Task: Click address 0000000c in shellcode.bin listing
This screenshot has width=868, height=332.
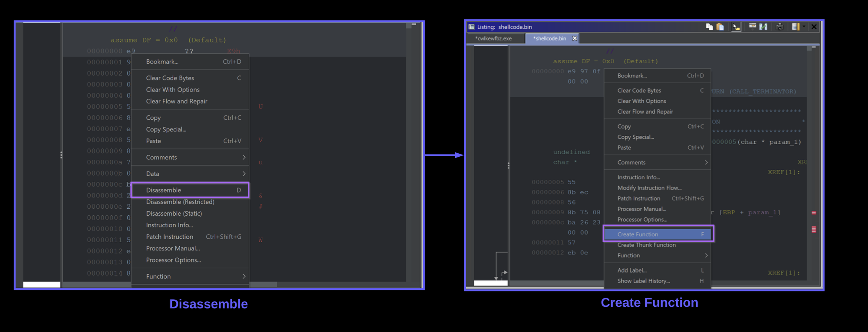Action: [548, 222]
